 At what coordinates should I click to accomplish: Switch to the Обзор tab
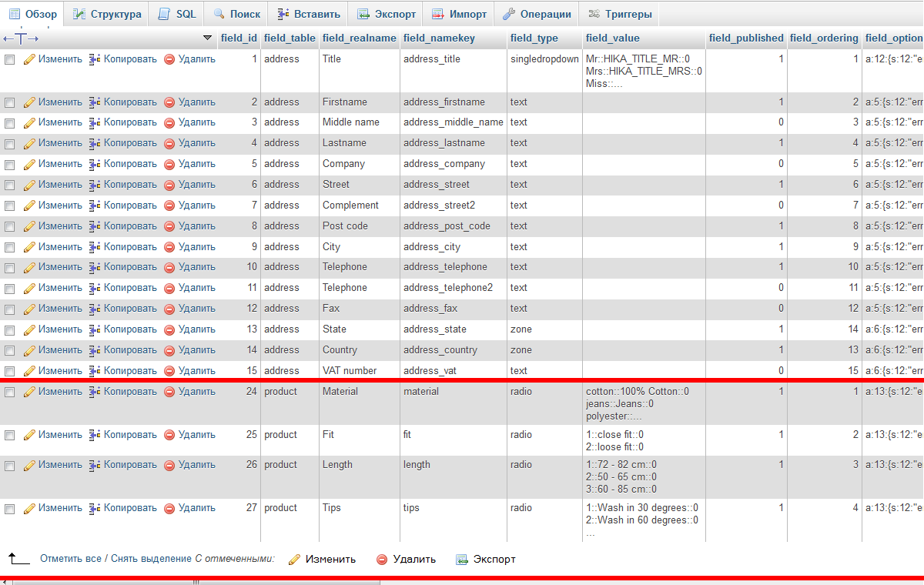(33, 14)
